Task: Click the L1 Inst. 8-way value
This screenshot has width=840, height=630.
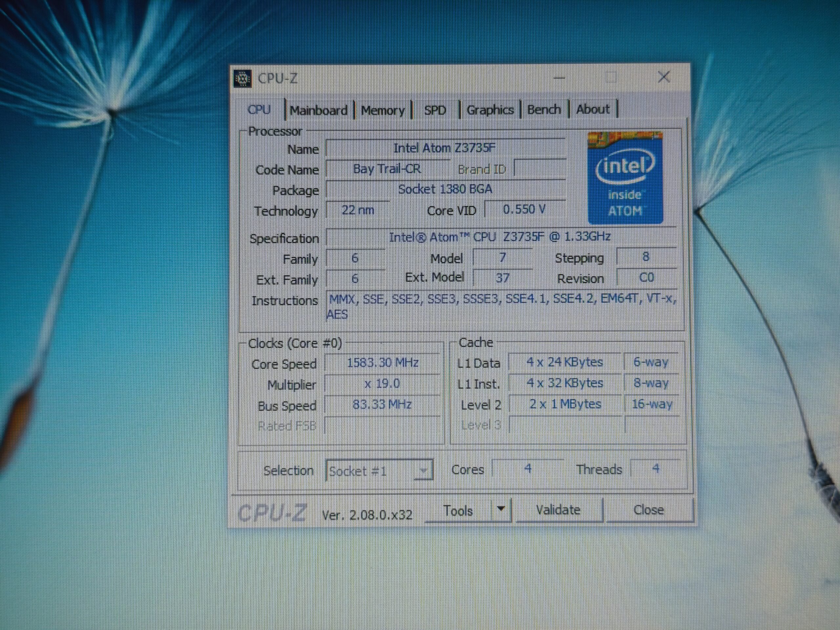Action: (651, 383)
